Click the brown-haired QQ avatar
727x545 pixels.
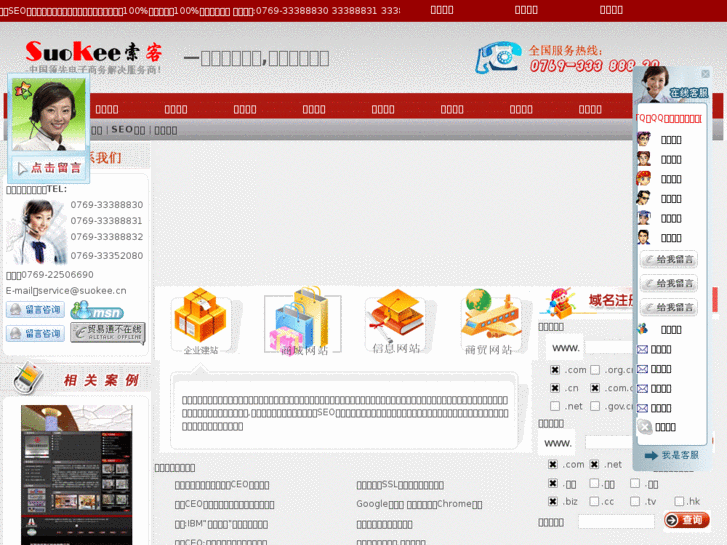pos(644,159)
